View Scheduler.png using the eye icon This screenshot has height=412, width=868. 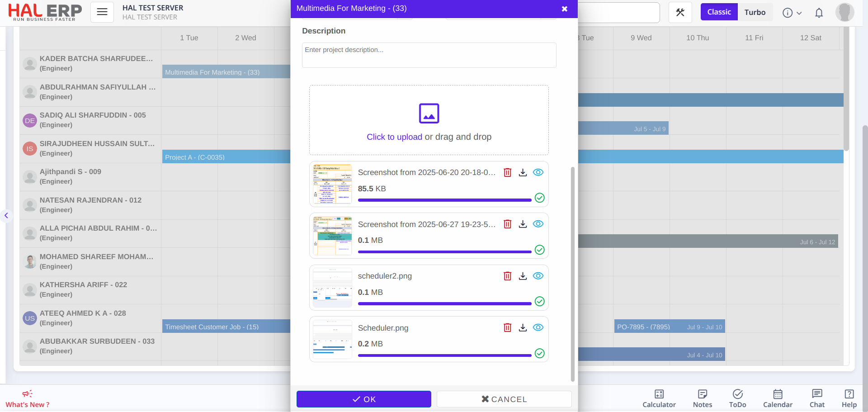pos(538,328)
